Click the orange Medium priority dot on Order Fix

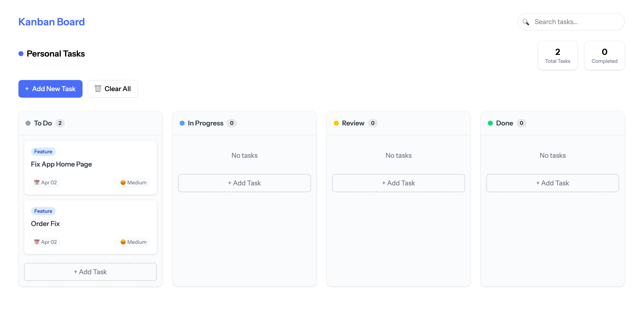pos(123,242)
